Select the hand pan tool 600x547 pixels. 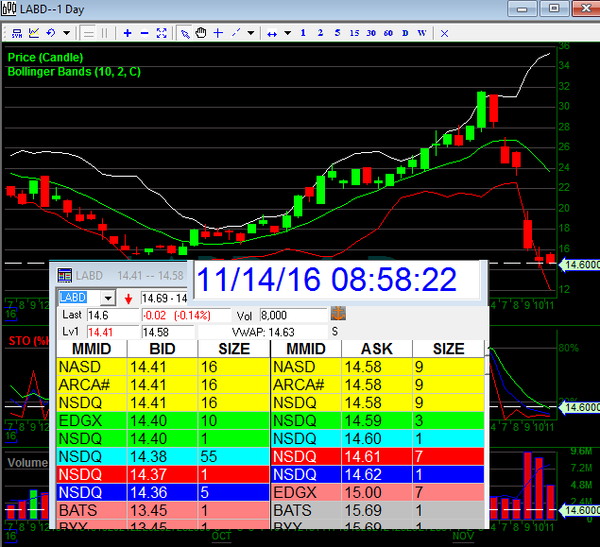pos(201,33)
